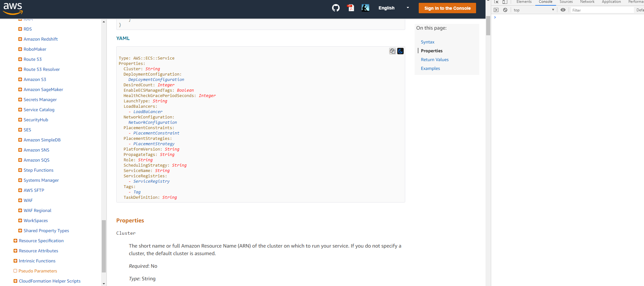The height and width of the screenshot is (286, 644).
Task: Expand the RoboMaker node
Action: point(20,49)
